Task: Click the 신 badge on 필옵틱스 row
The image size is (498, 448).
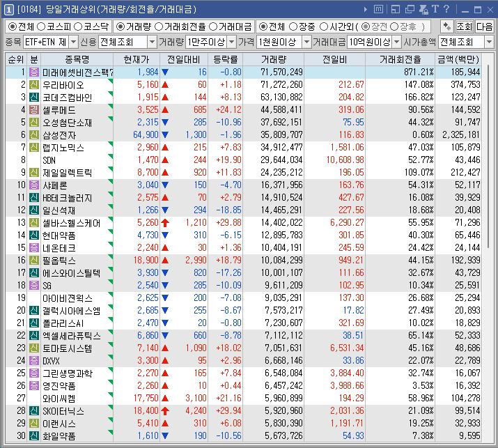Action: pos(34,260)
